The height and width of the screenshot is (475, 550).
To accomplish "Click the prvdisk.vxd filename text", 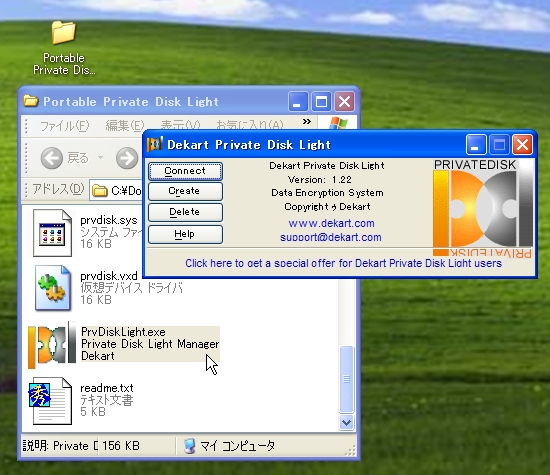I will click(109, 276).
